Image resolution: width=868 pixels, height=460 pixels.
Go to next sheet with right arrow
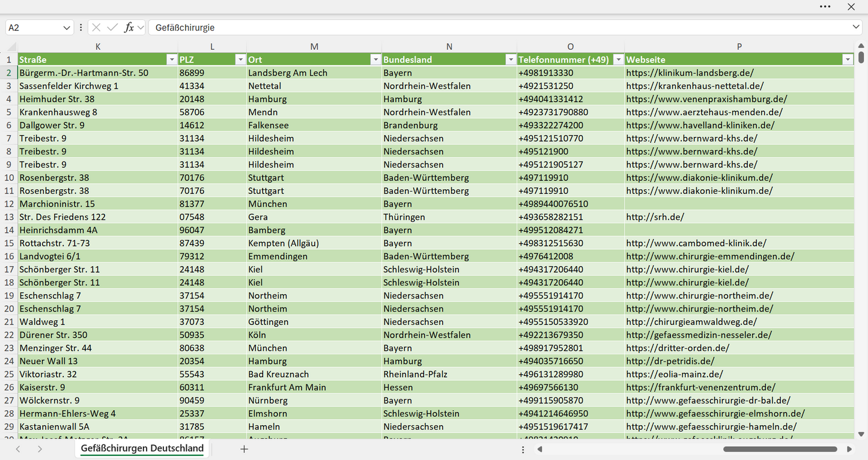tap(40, 449)
